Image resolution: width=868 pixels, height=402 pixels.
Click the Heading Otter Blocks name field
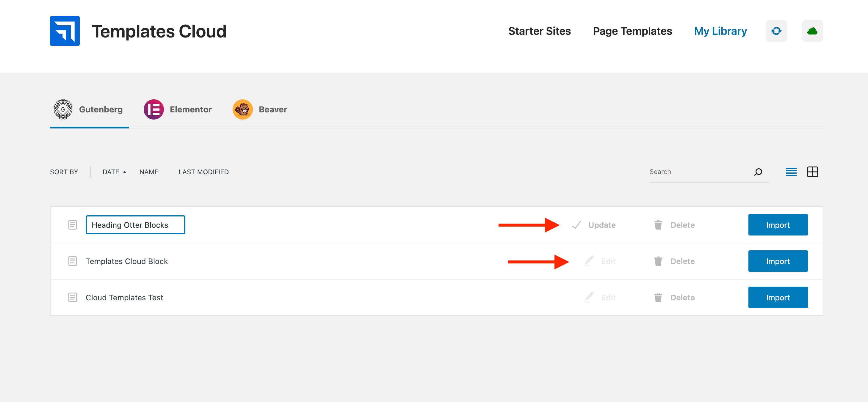pos(135,225)
